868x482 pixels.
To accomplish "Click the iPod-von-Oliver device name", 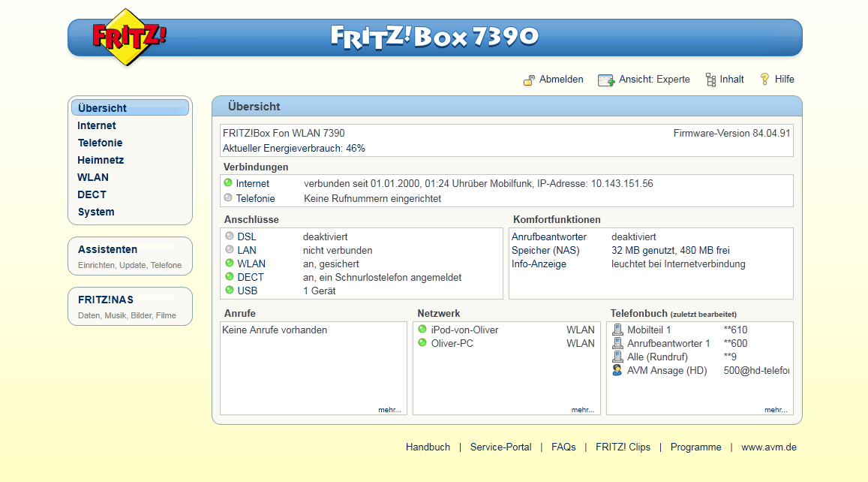I will [464, 330].
